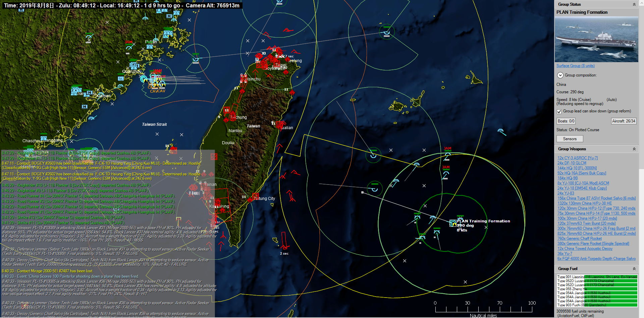Click the 'Nantou' map label

click(x=235, y=131)
